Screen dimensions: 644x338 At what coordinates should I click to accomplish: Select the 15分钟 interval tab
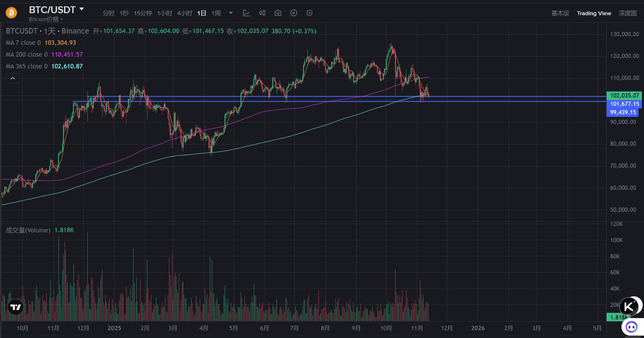(143, 13)
